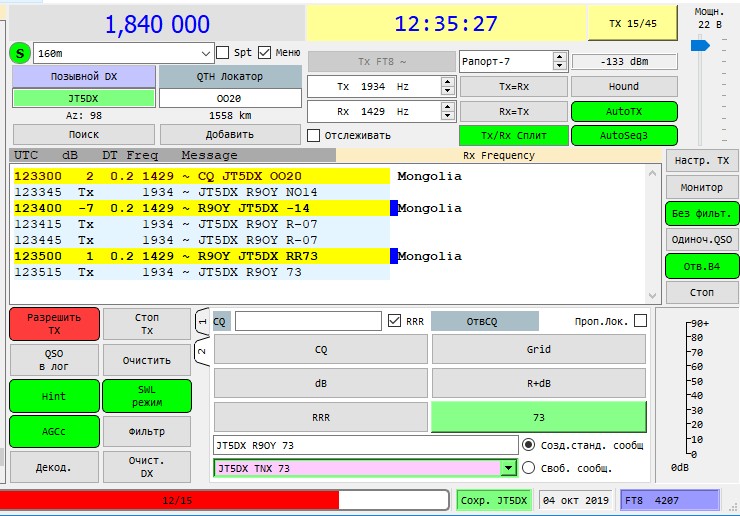Toggle the SWL режим button

pos(146,396)
